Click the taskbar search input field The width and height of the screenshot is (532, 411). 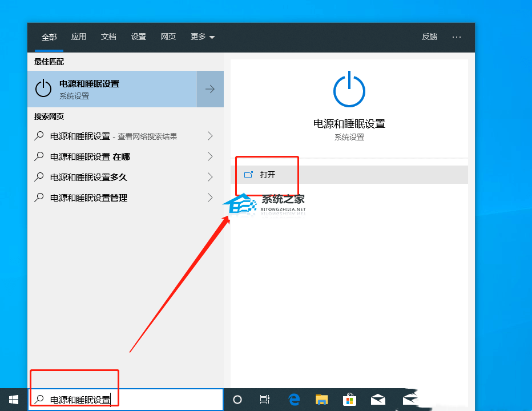[126, 400]
